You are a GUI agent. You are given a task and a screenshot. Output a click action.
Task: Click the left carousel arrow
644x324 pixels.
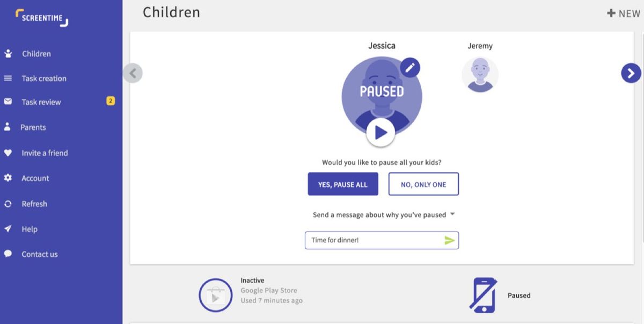[x=133, y=73]
